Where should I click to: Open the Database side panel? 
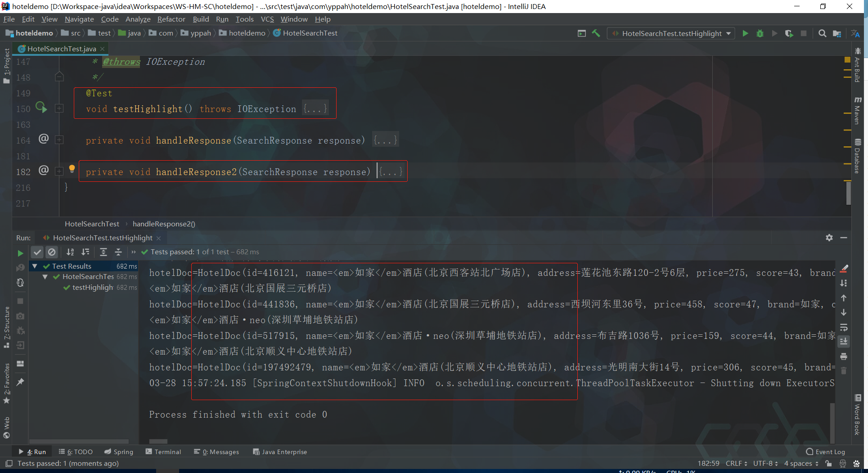(857, 156)
